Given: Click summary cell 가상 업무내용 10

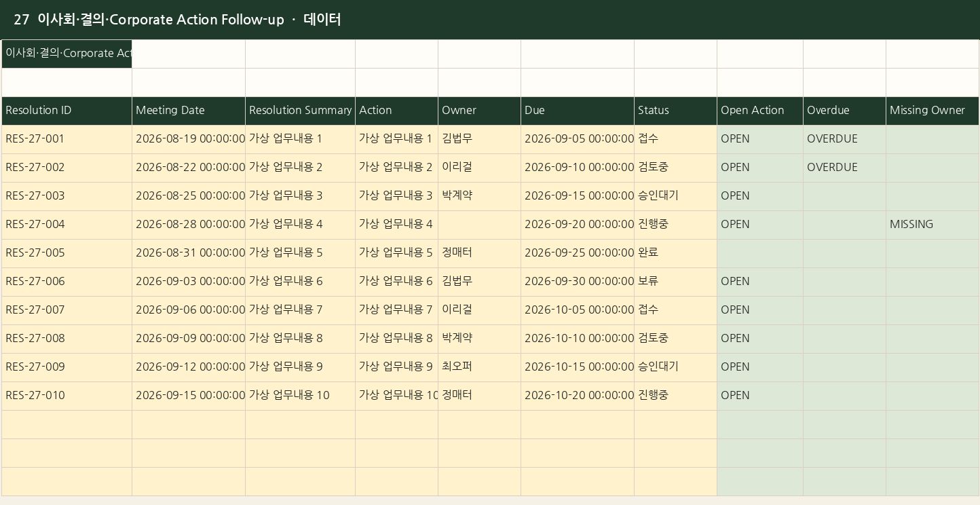Looking at the screenshot, I should 300,396.
